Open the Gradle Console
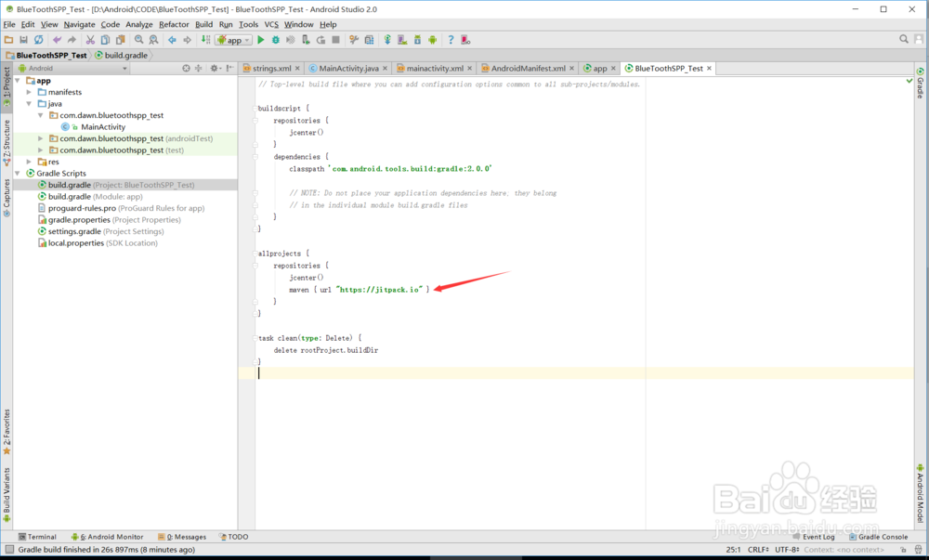Screen dimensions: 929x560 [x=878, y=537]
